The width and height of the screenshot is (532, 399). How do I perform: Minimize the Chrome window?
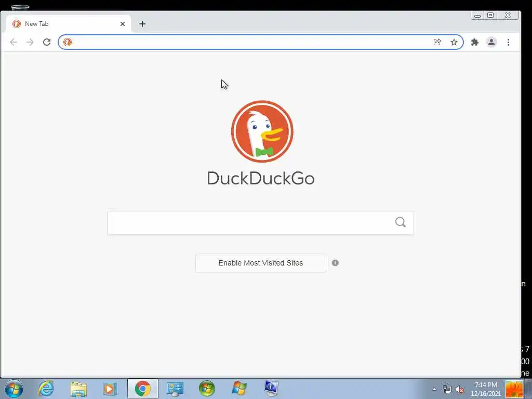point(477,15)
